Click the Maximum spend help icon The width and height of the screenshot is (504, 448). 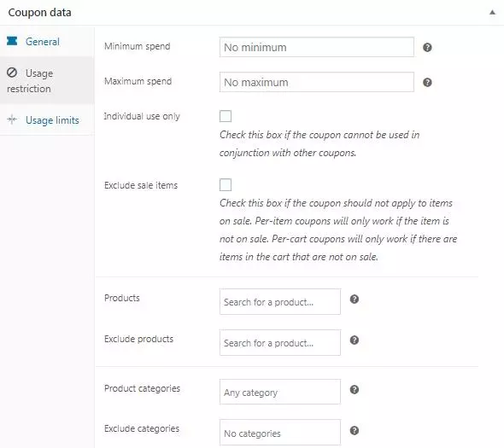[427, 82]
